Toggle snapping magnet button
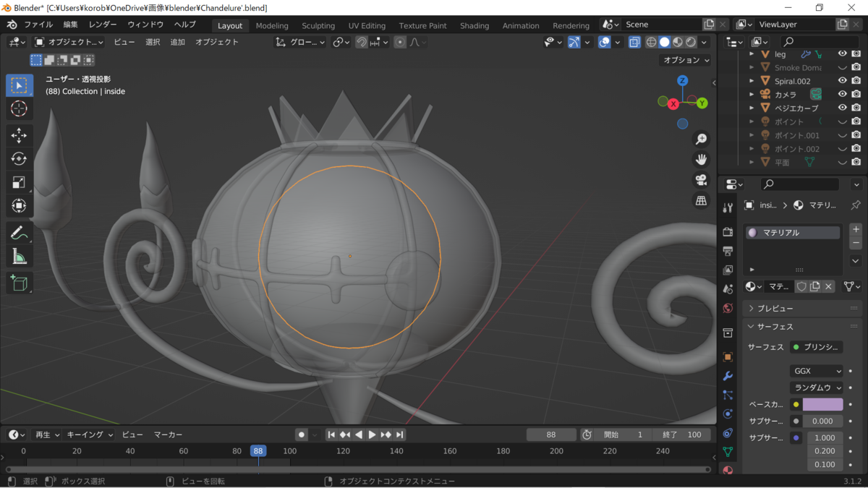Image resolution: width=868 pixels, height=488 pixels. coord(361,42)
